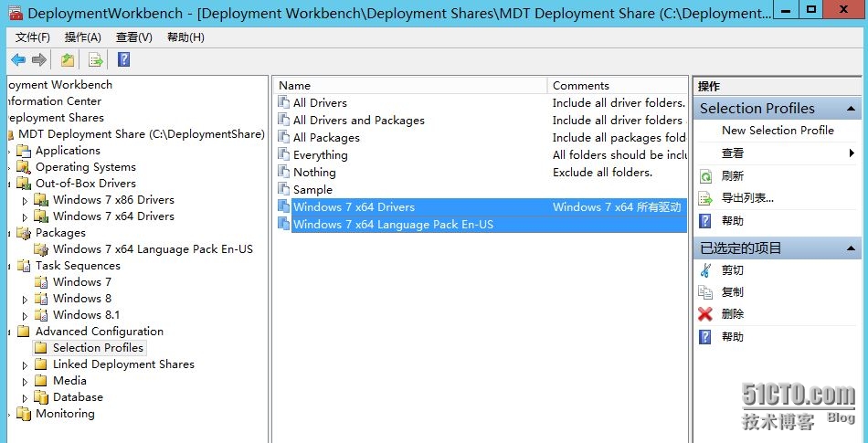Viewport: 868px width, 443px height.
Task: Click the All Packages profile icon
Action: click(x=284, y=137)
